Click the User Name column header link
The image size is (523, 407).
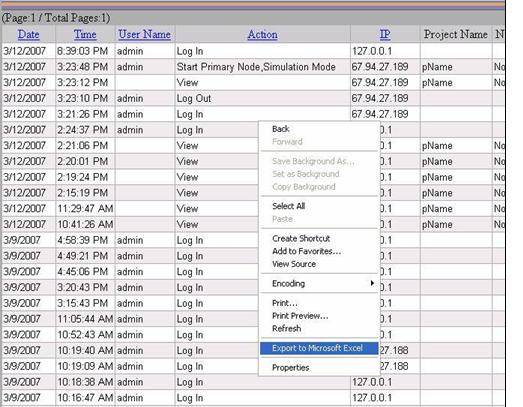coord(144,34)
